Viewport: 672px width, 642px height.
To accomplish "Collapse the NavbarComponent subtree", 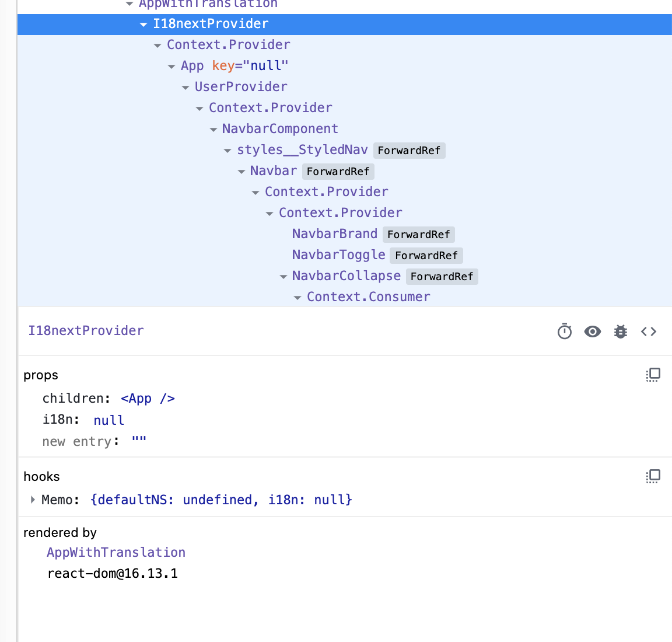I will click(213, 129).
